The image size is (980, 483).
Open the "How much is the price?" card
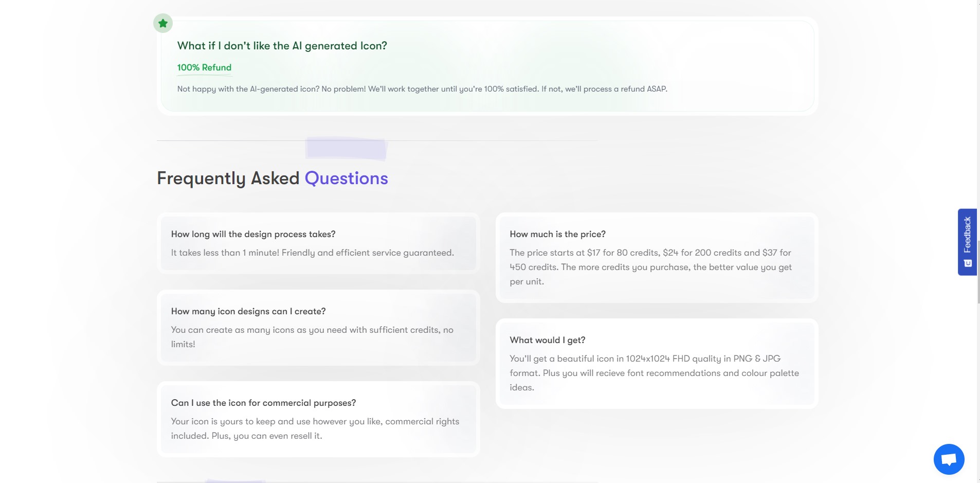[x=657, y=258]
